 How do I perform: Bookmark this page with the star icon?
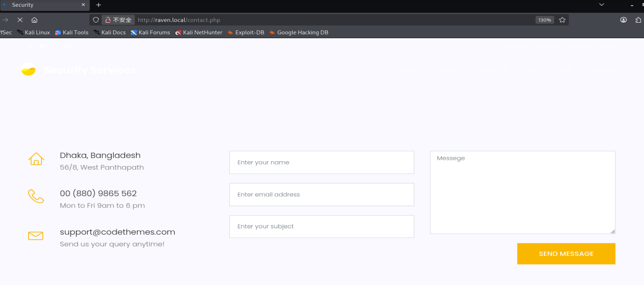coord(562,20)
